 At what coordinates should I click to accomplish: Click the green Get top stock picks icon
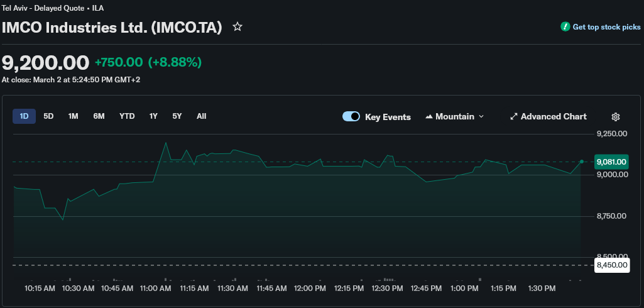pyautogui.click(x=565, y=26)
